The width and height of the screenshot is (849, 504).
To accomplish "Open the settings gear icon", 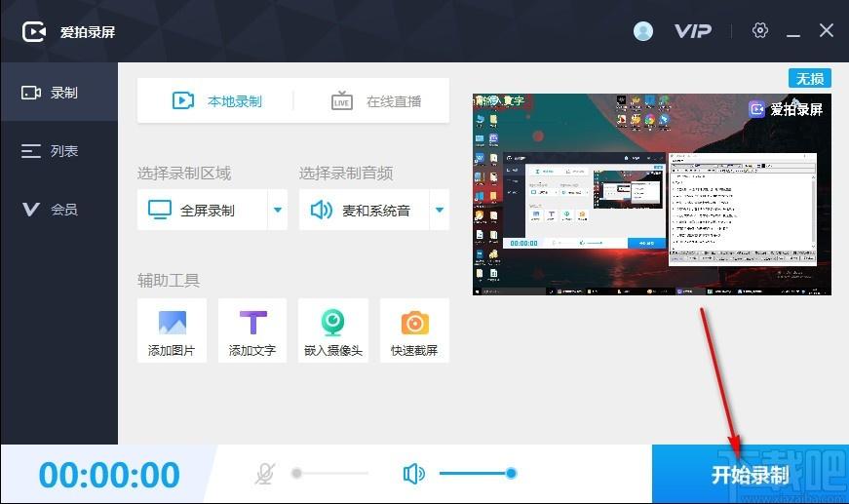I will click(759, 30).
